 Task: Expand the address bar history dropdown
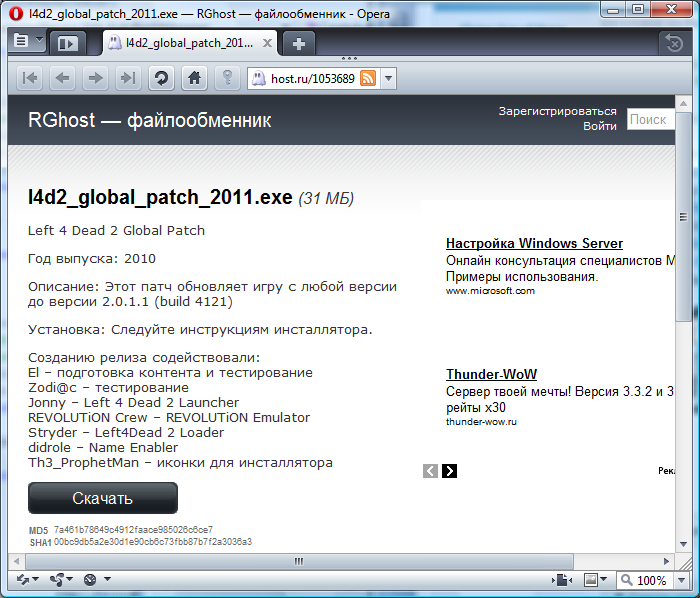pos(389,78)
